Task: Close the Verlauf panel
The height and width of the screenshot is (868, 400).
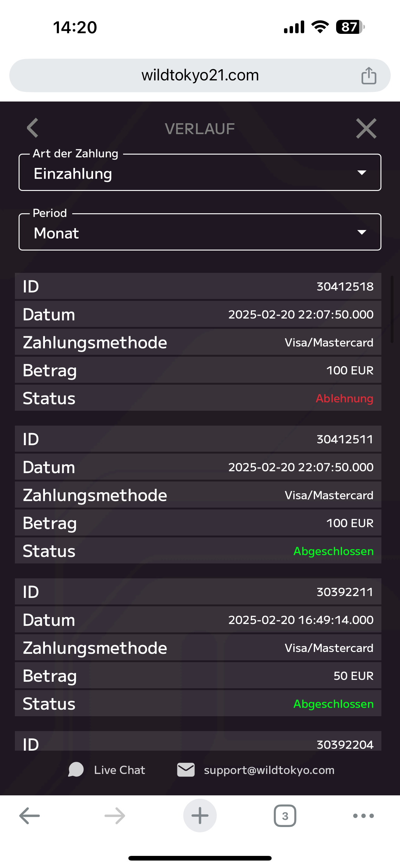Action: (366, 129)
